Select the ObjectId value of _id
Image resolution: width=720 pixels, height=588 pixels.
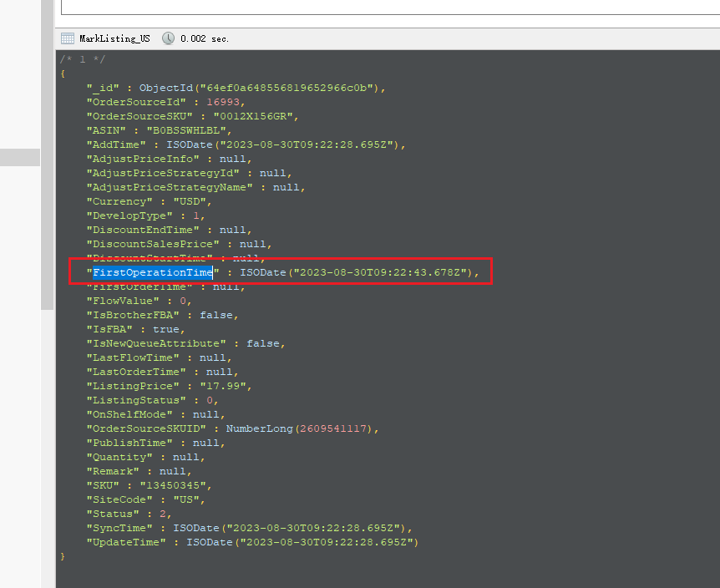click(x=259, y=88)
